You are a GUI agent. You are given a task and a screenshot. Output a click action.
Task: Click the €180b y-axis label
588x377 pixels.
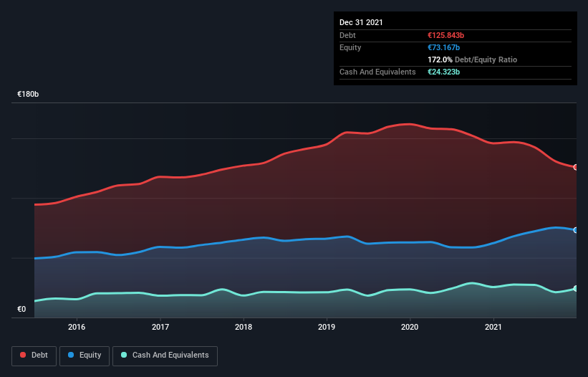28,94
